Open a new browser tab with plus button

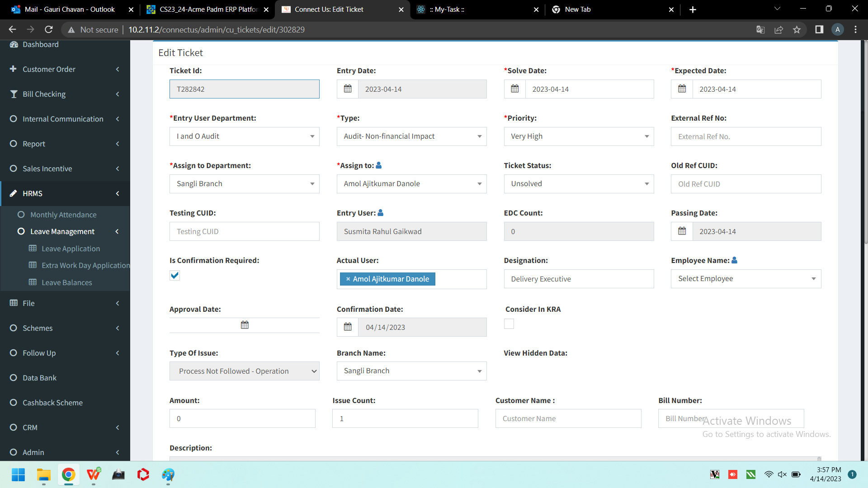click(693, 9)
